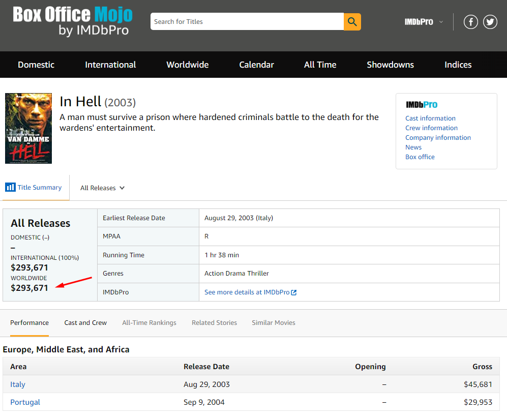Click the Gross column header
The width and height of the screenshot is (507, 420).
tap(483, 367)
